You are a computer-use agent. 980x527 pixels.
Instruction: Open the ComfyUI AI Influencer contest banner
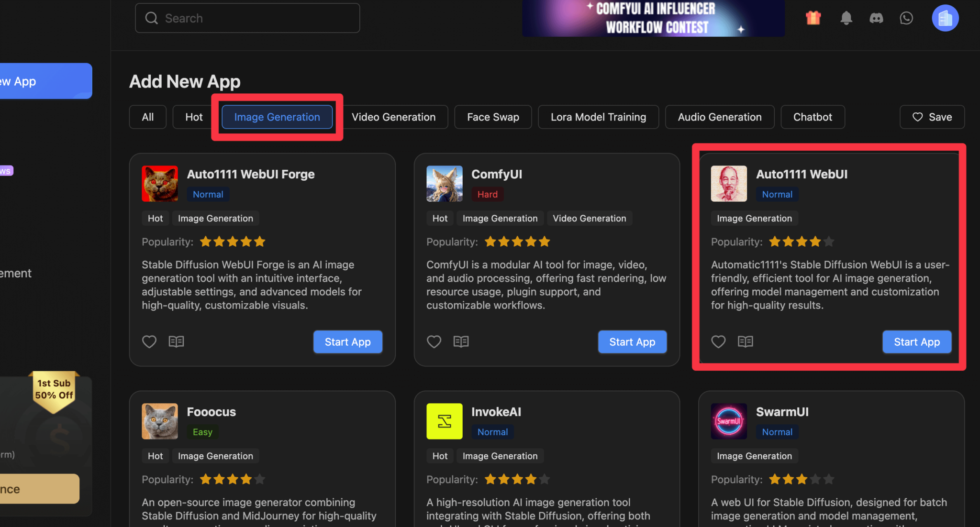pyautogui.click(x=653, y=18)
